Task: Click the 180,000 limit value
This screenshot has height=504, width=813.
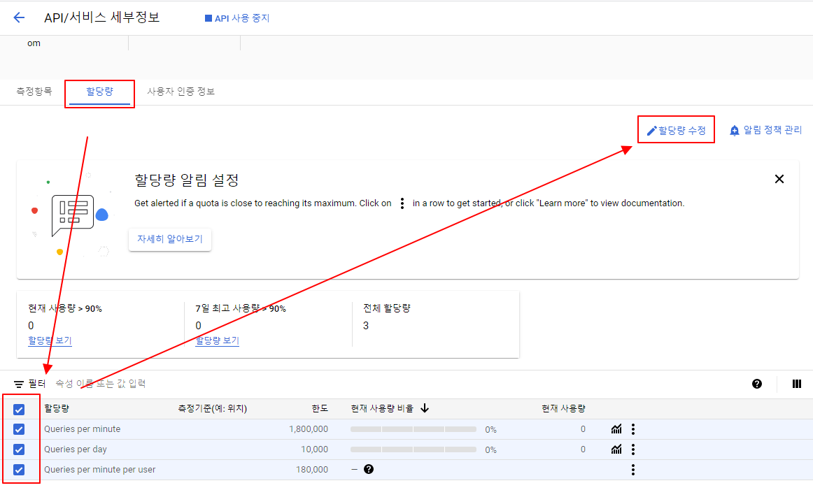Action: pos(311,469)
